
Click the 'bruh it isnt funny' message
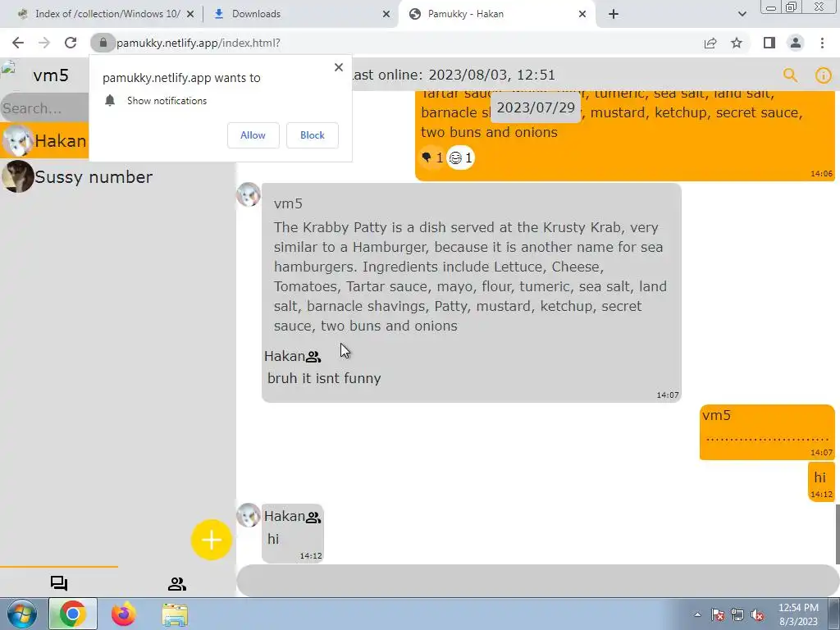[x=324, y=377]
